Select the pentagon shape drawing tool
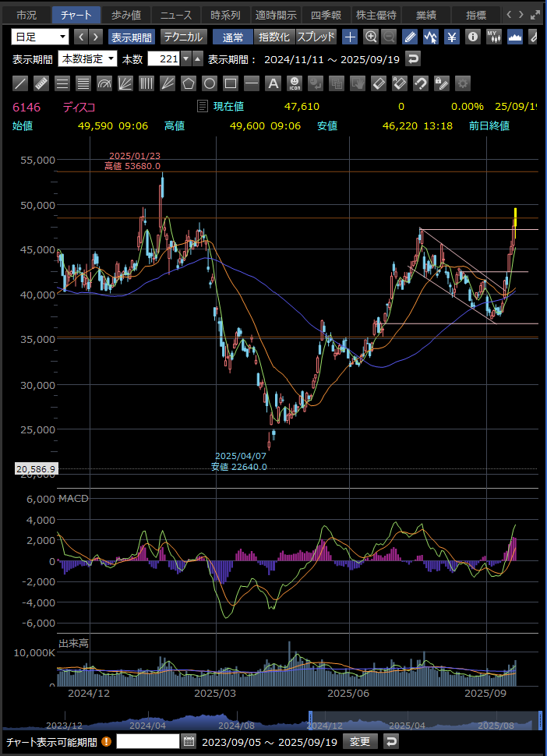 tap(189, 83)
